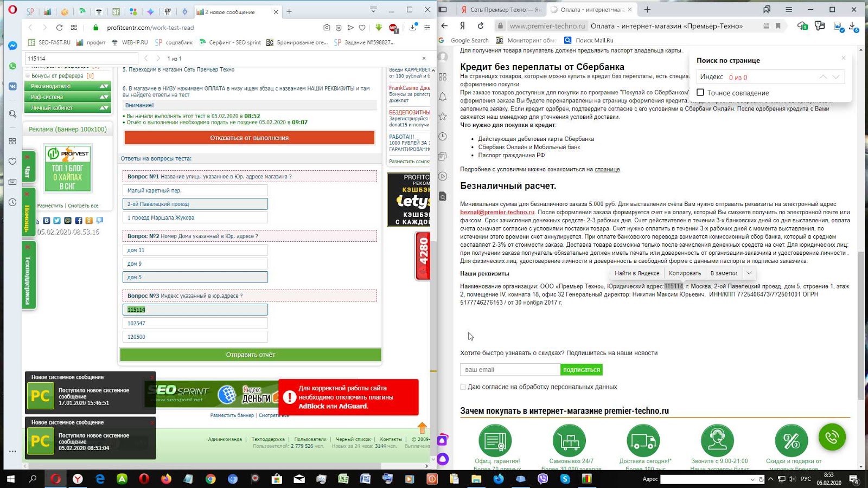This screenshot has height=488, width=868.
Task: Open the SEO-FAST.RU bookmark
Action: click(49, 42)
